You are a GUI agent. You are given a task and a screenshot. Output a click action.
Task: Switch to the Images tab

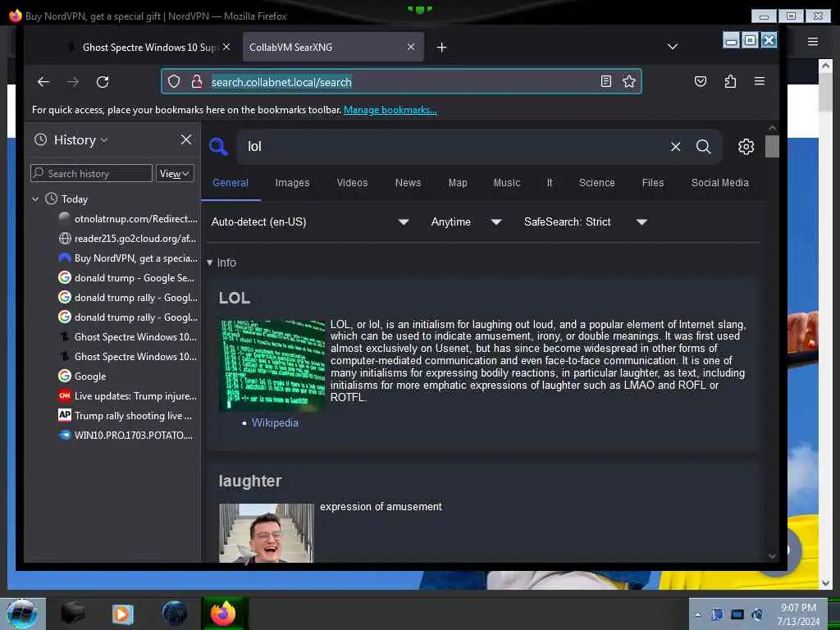(293, 183)
